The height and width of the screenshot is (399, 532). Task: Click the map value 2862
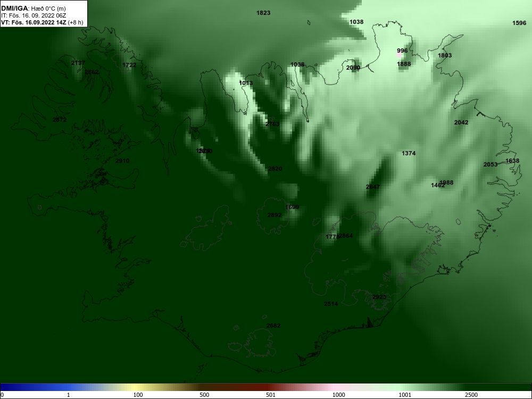92,72
